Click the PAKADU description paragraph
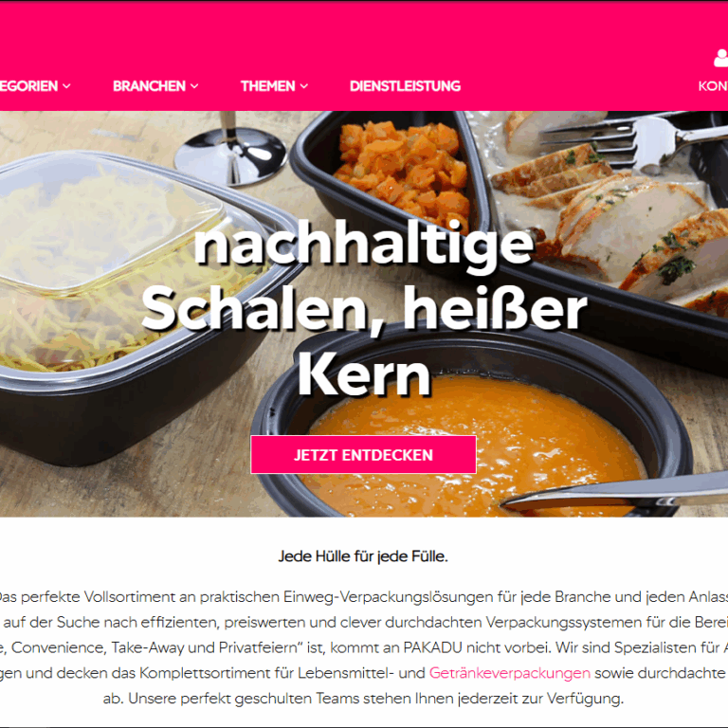 point(363,647)
